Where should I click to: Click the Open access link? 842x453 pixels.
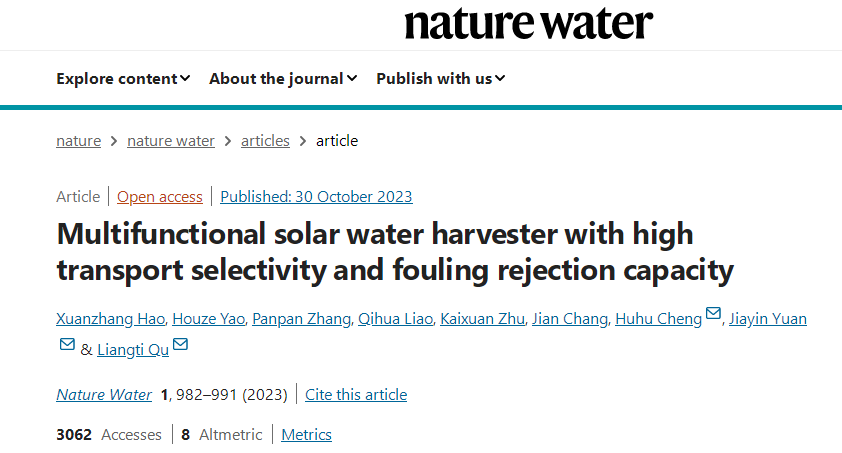[160, 196]
